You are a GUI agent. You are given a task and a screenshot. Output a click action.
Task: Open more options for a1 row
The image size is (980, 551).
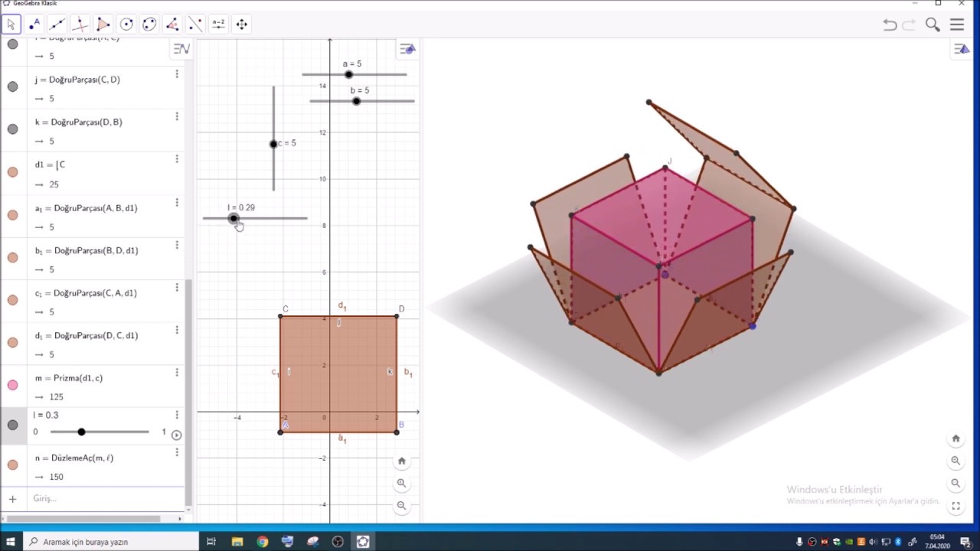(177, 203)
